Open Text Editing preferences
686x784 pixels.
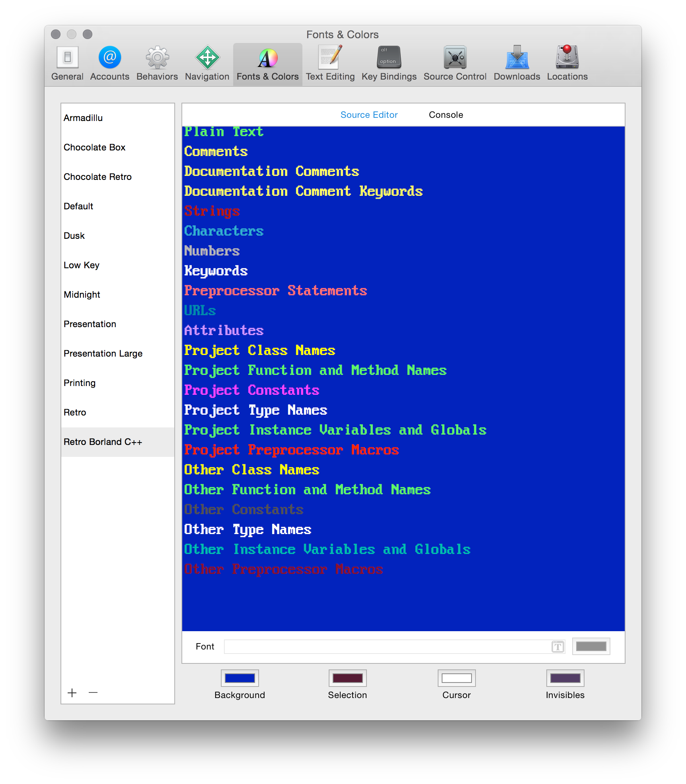click(x=330, y=64)
